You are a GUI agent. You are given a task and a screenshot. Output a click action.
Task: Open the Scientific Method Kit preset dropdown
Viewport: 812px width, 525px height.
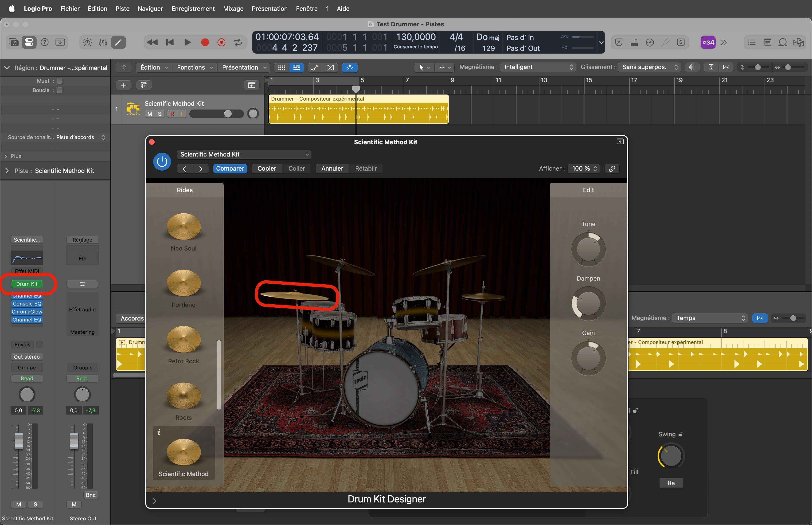coord(244,154)
